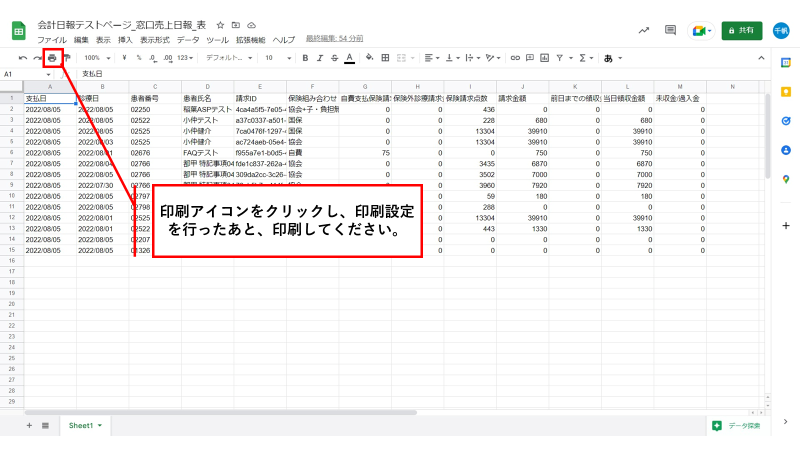The height and width of the screenshot is (450, 800).
Task: Toggle strikethrough formatting
Action: click(x=332, y=58)
